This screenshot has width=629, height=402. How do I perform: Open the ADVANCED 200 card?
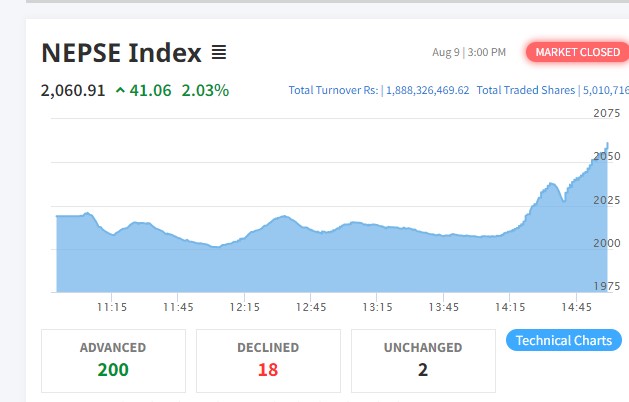click(113, 360)
